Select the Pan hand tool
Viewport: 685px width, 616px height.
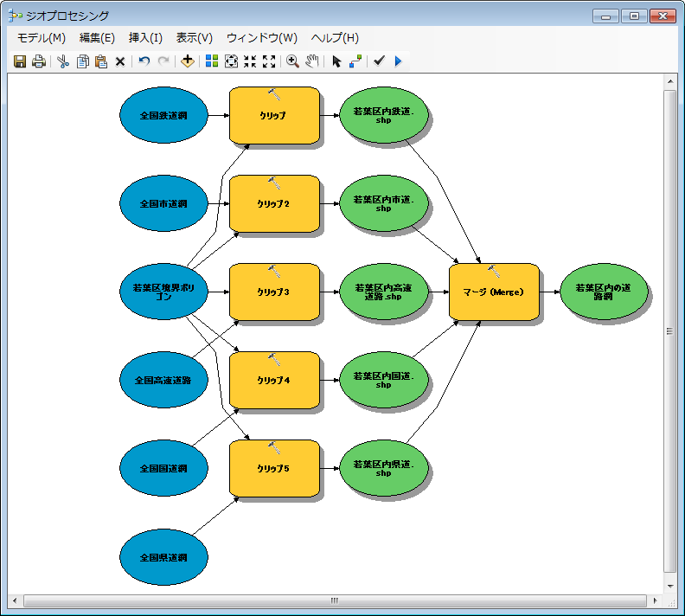(313, 61)
